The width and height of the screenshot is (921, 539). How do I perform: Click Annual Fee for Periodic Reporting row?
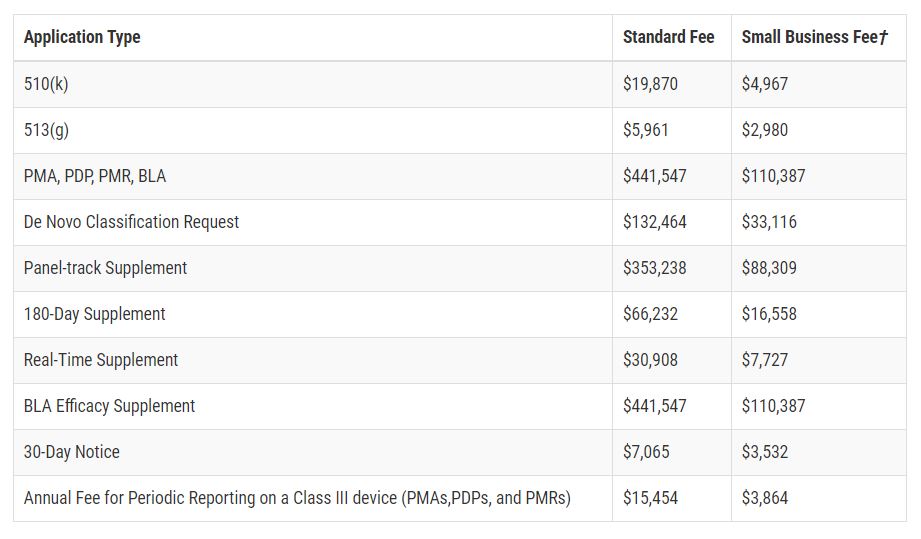[459, 498]
